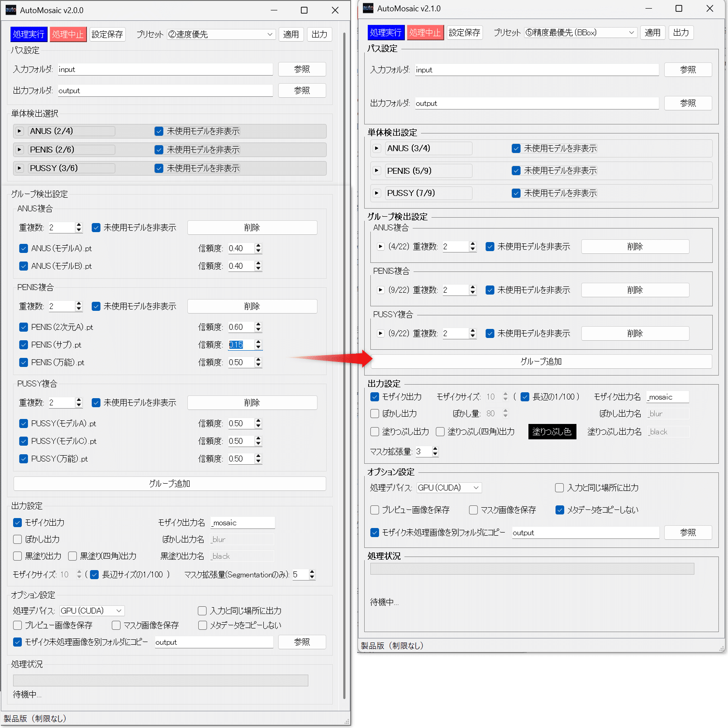Image resolution: width=728 pixels, height=728 pixels.
Task: Click 参照 next to the 入力フォルダ field
Action: coord(301,69)
